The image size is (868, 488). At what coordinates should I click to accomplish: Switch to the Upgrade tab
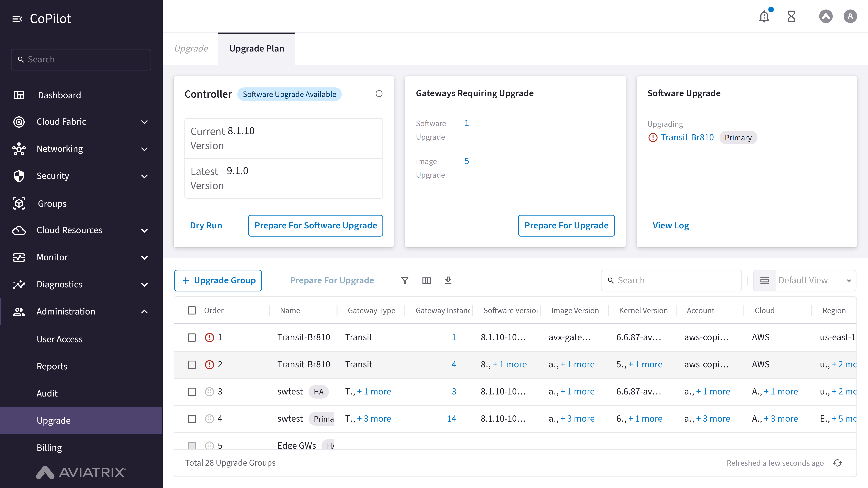pyautogui.click(x=191, y=48)
